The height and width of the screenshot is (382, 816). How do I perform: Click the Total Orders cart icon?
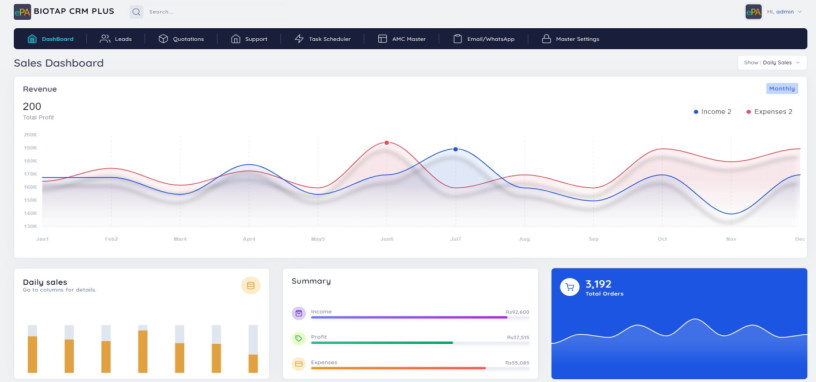click(x=570, y=287)
